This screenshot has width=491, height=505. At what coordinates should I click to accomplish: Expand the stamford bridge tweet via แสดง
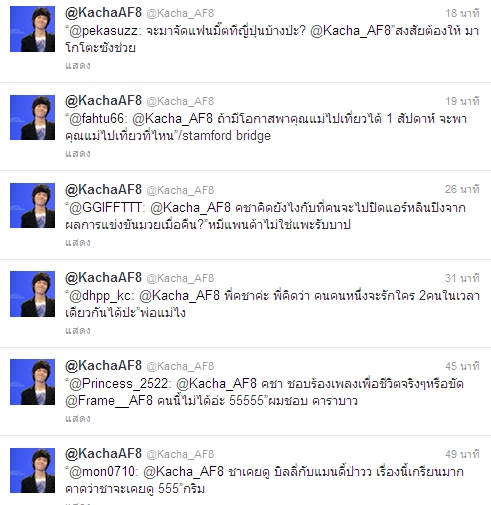click(x=78, y=154)
